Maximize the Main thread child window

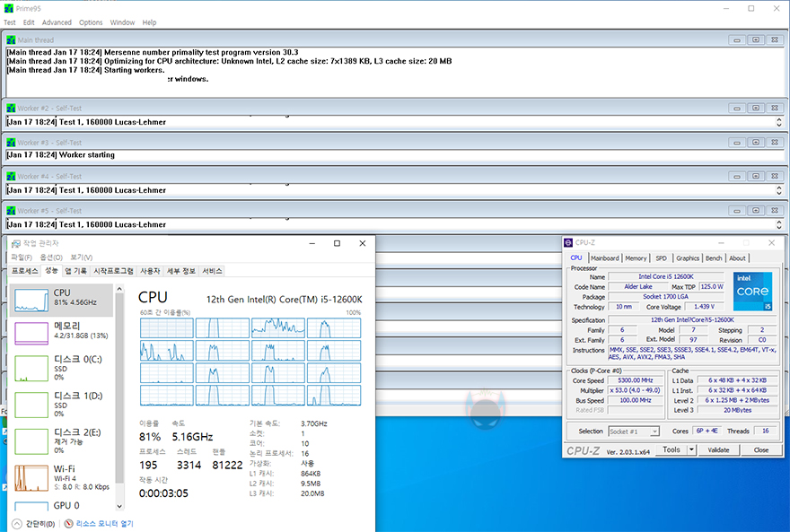(756, 39)
